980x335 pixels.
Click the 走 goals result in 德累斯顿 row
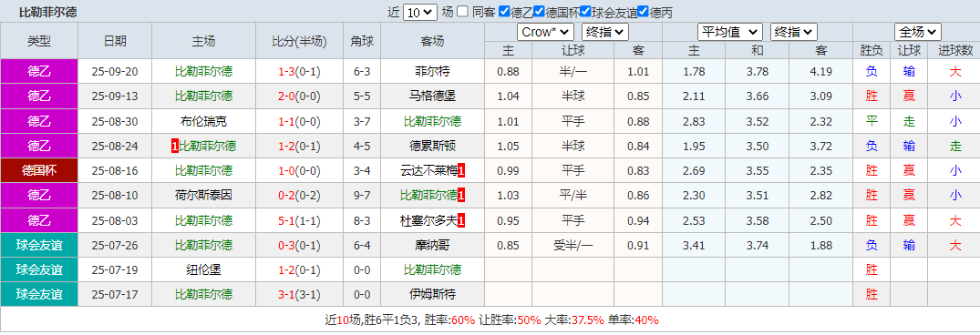click(954, 146)
